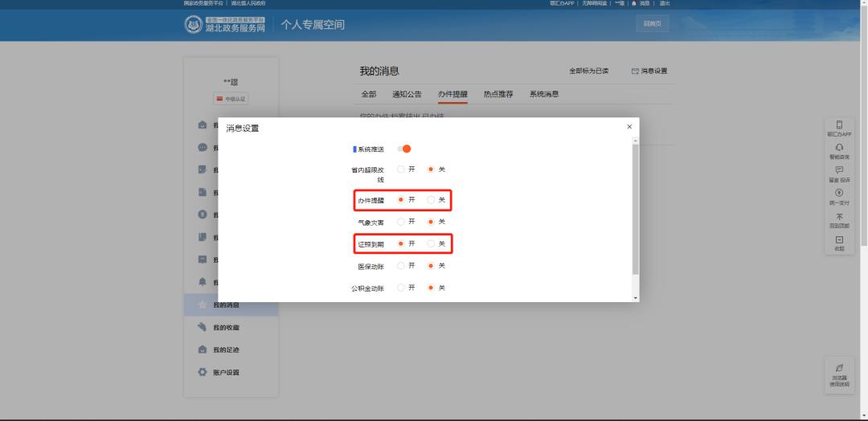
Task: Click the 回到顶部 arrow icon
Action: coord(839,216)
